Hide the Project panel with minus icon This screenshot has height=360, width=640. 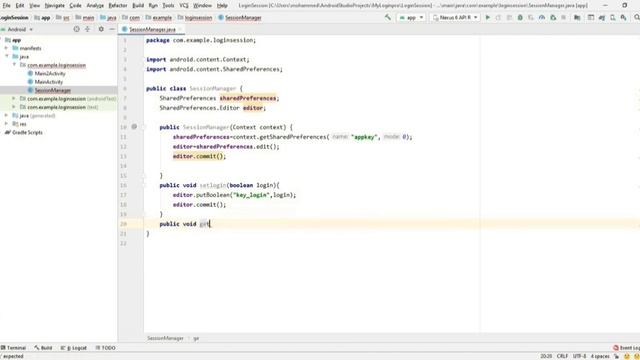(x=112, y=29)
